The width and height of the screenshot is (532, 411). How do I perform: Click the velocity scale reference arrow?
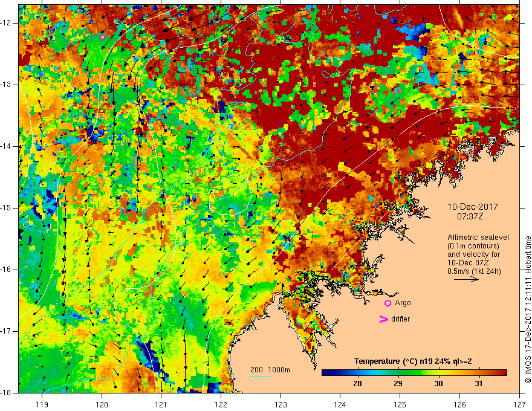(x=466, y=279)
